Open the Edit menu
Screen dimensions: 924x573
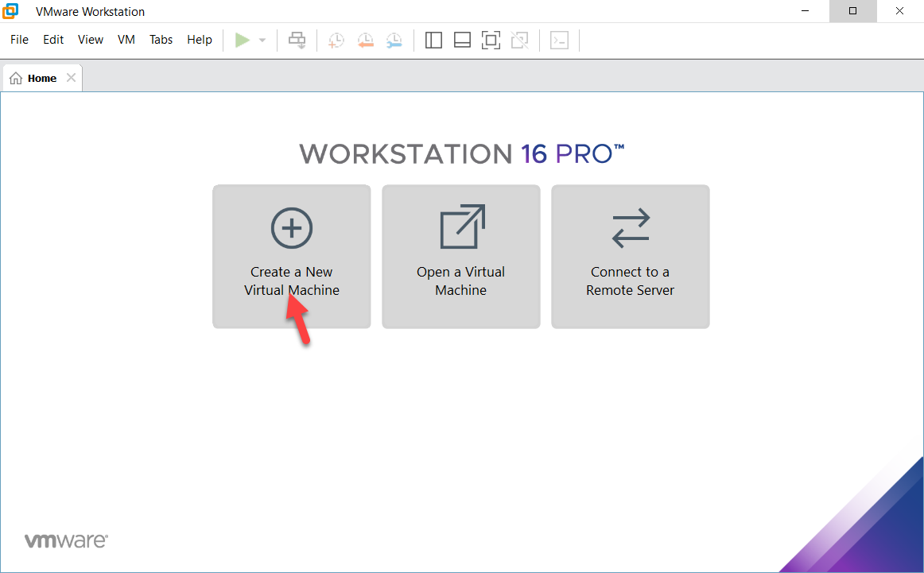coord(53,40)
